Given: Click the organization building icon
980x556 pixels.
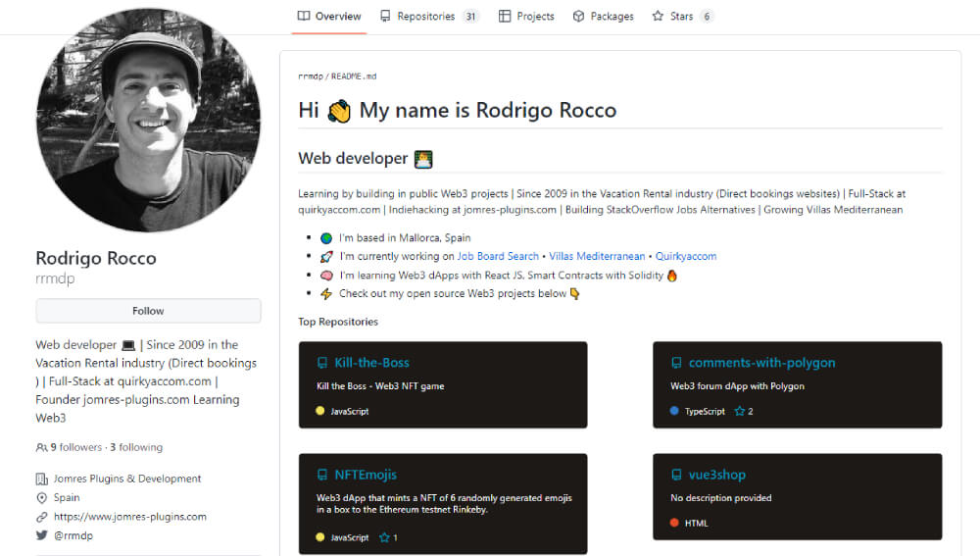Looking at the screenshot, I should [42, 480].
